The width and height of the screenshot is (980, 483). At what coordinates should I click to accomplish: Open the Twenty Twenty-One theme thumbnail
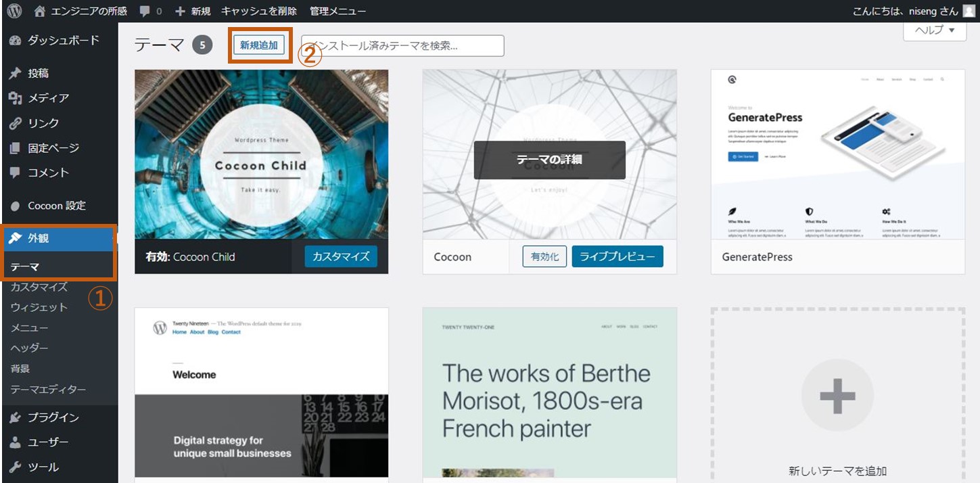coord(550,392)
